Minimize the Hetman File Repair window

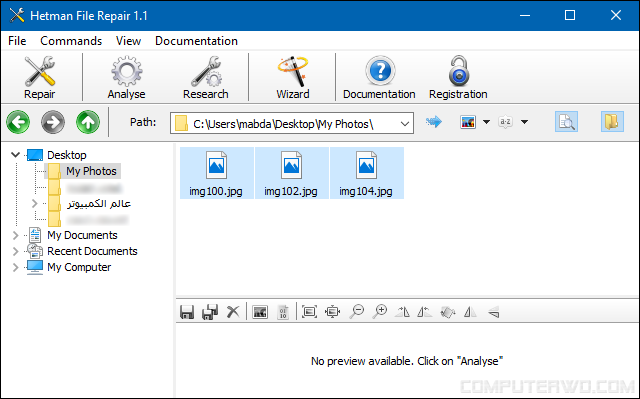pyautogui.click(x=525, y=16)
